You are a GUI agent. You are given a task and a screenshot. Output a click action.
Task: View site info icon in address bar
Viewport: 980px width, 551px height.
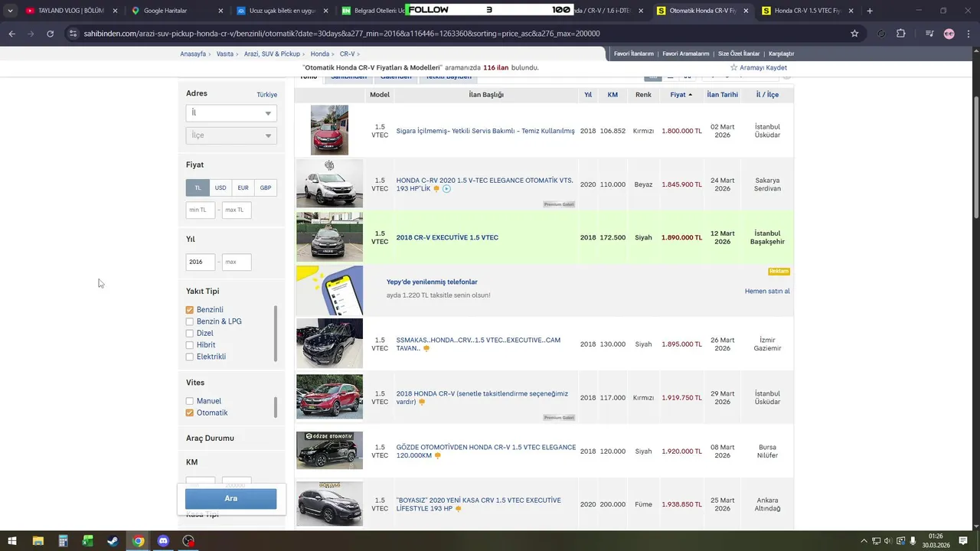click(73, 34)
